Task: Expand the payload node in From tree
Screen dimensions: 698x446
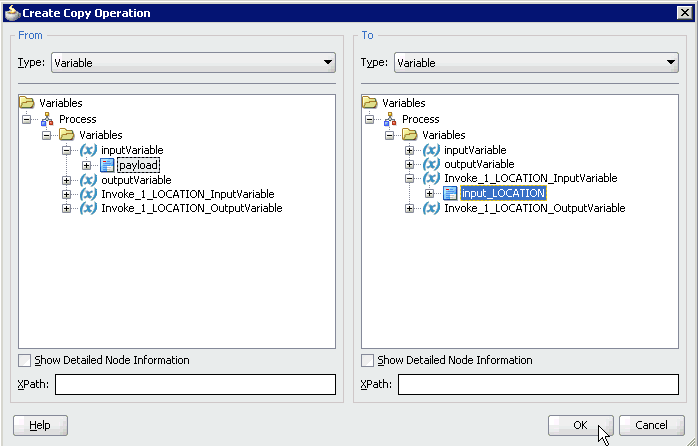Action: tap(86, 166)
